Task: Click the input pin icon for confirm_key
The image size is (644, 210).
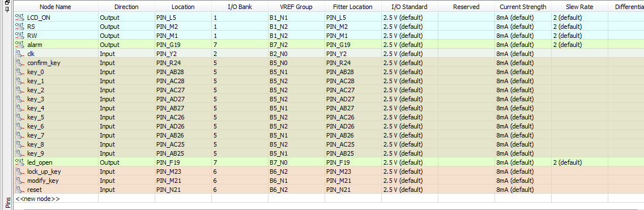Action: click(19, 62)
